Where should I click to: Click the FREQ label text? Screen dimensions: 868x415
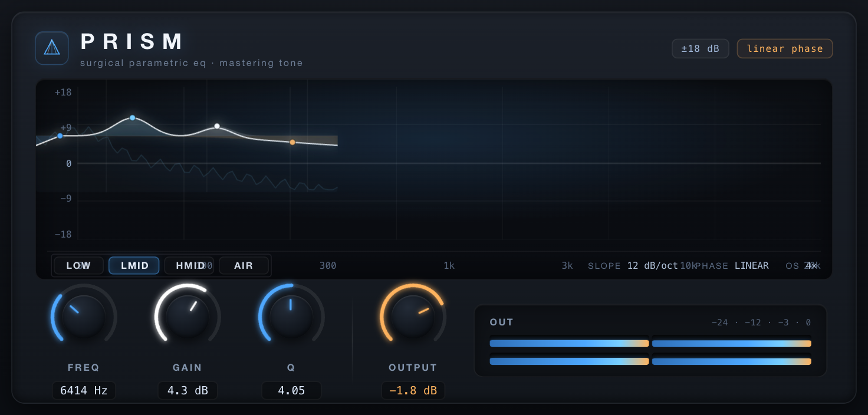point(84,367)
